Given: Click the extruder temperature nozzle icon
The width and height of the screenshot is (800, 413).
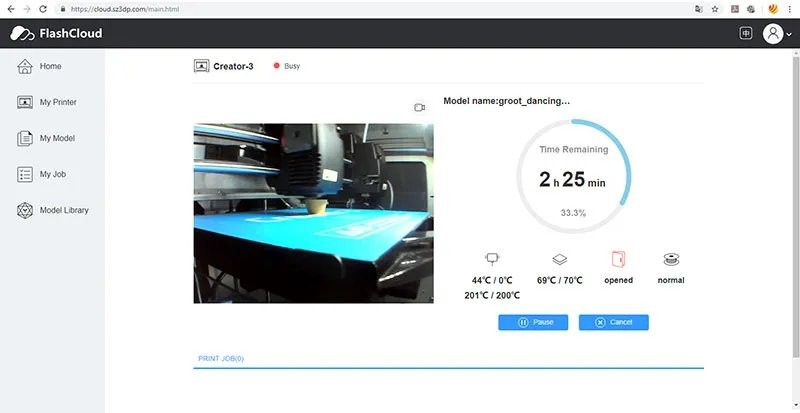Looking at the screenshot, I should point(491,259).
